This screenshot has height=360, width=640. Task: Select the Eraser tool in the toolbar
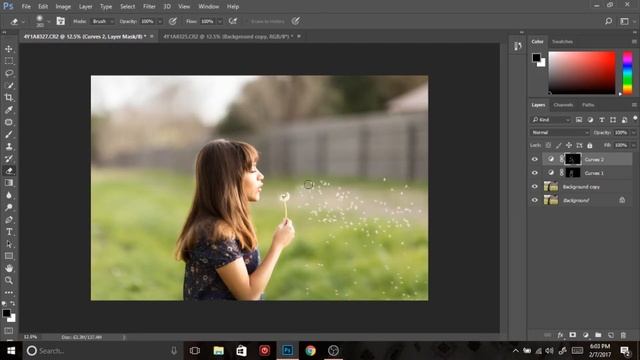(9, 171)
